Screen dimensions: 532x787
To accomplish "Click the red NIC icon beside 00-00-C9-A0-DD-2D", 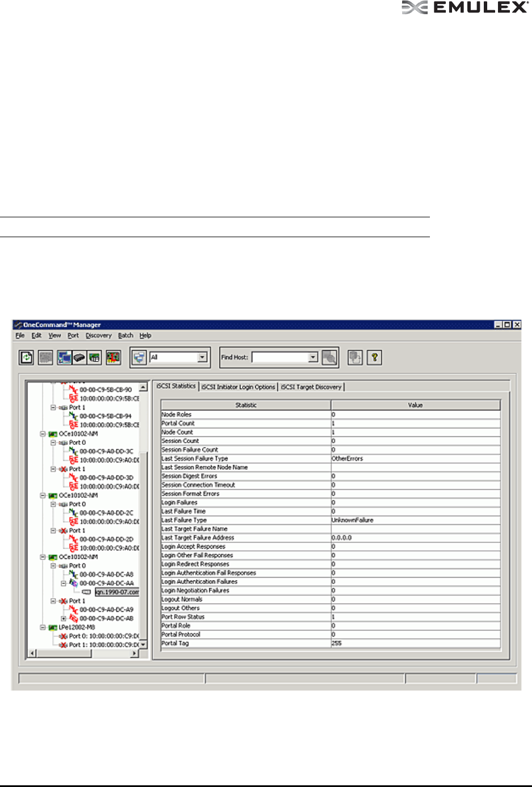I will (74, 539).
